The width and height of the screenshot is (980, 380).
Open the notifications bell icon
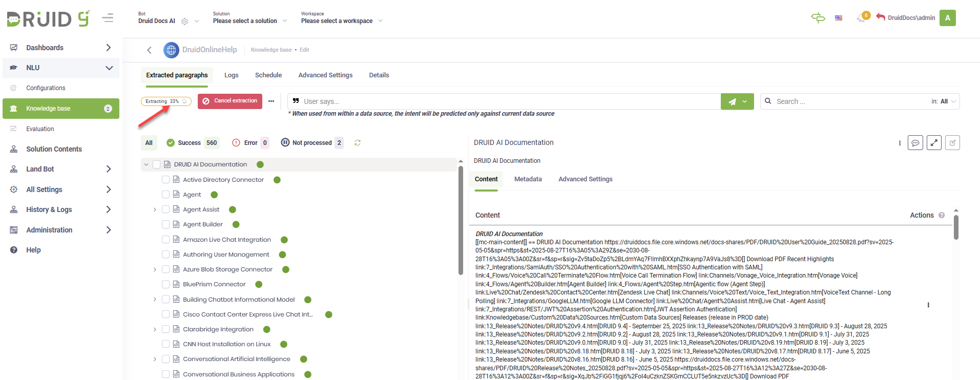pyautogui.click(x=861, y=18)
